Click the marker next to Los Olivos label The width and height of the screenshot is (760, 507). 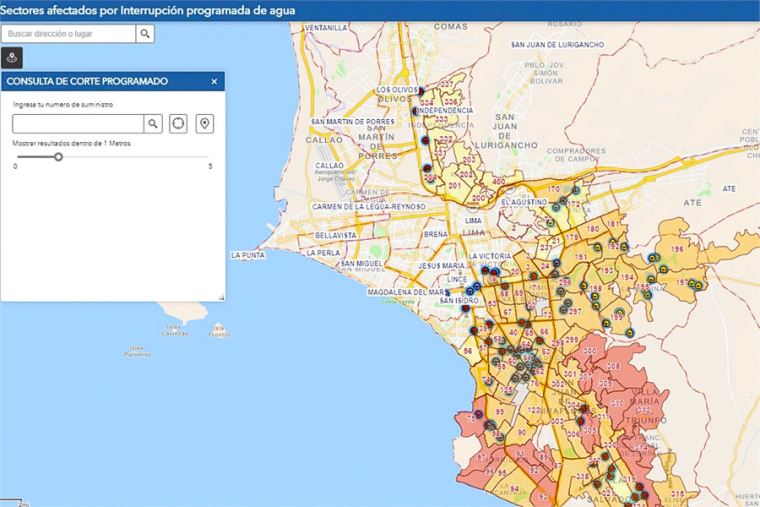pyautogui.click(x=422, y=91)
